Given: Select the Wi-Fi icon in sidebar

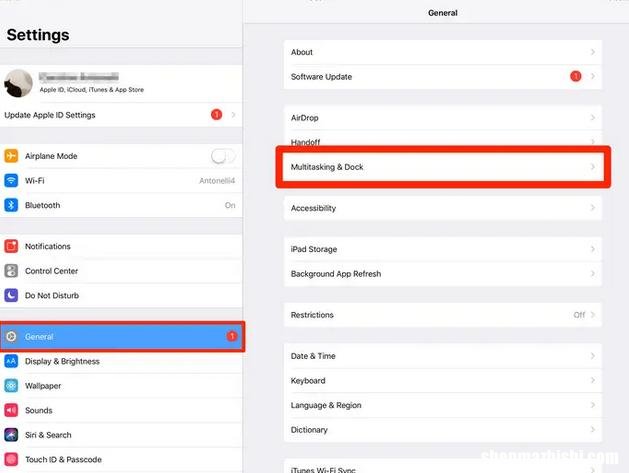Looking at the screenshot, I should (11, 181).
